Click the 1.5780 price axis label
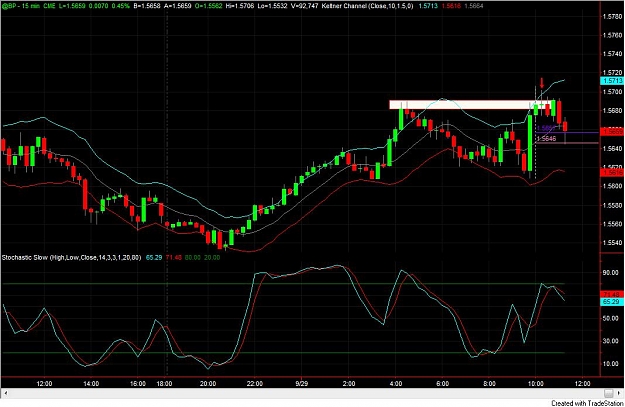The image size is (625, 407). pos(612,16)
